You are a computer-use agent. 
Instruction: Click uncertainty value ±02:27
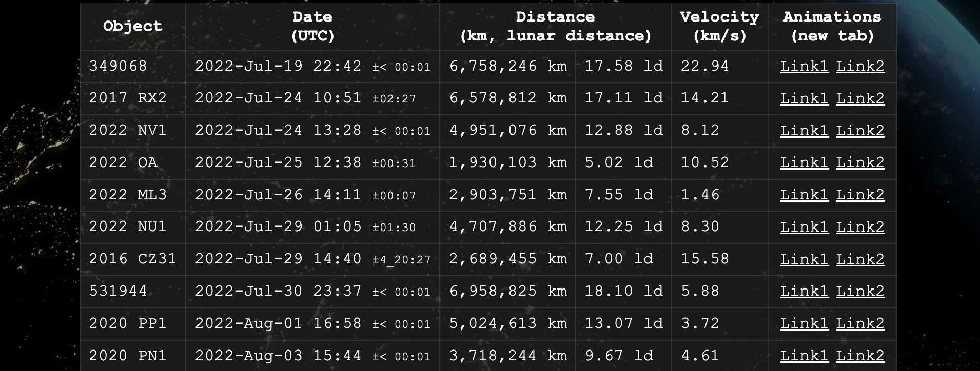click(x=394, y=99)
